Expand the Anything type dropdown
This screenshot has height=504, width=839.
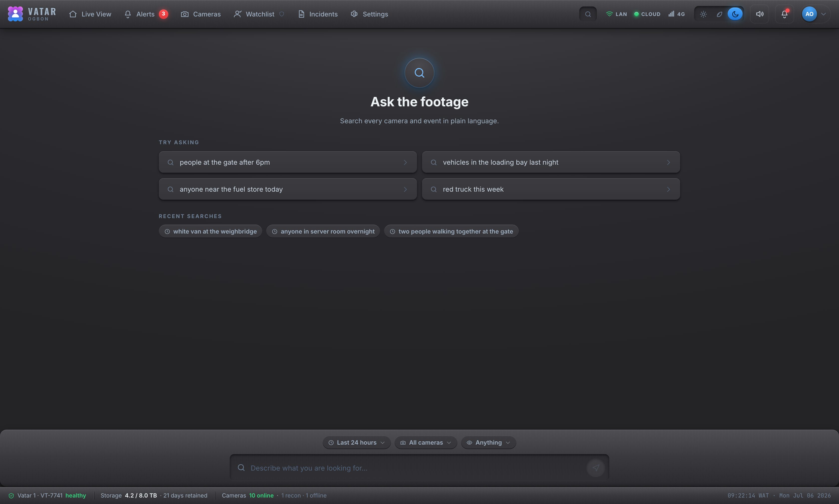click(x=488, y=443)
